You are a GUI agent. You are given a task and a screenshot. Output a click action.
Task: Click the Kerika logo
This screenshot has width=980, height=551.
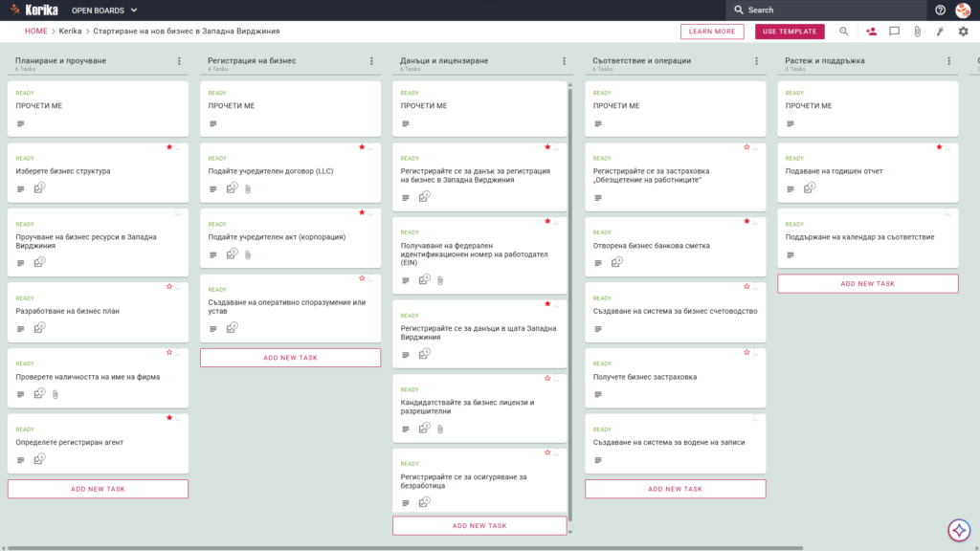34,10
